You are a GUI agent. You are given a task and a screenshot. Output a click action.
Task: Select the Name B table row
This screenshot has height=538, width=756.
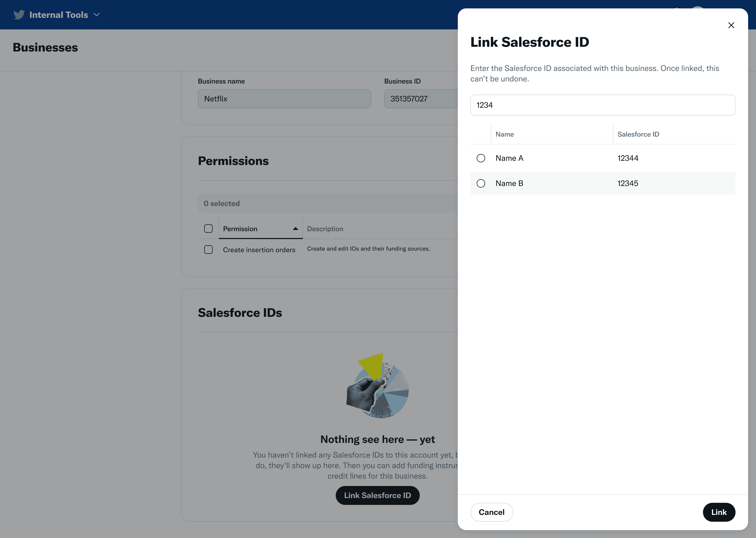(563, 183)
